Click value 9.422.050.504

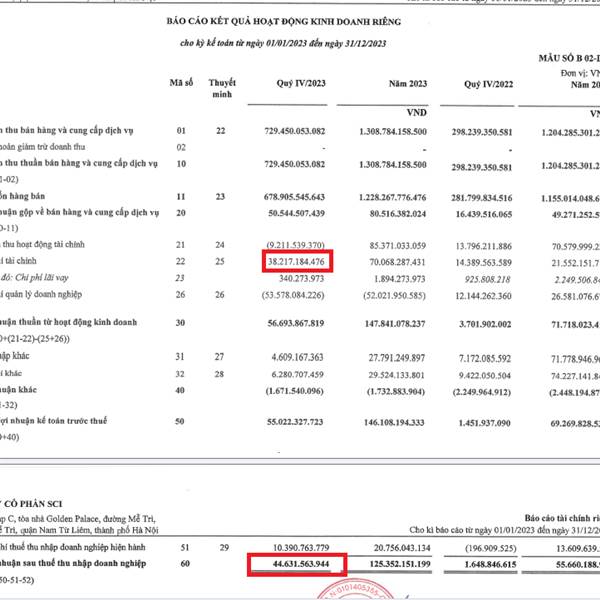pyautogui.click(x=484, y=376)
